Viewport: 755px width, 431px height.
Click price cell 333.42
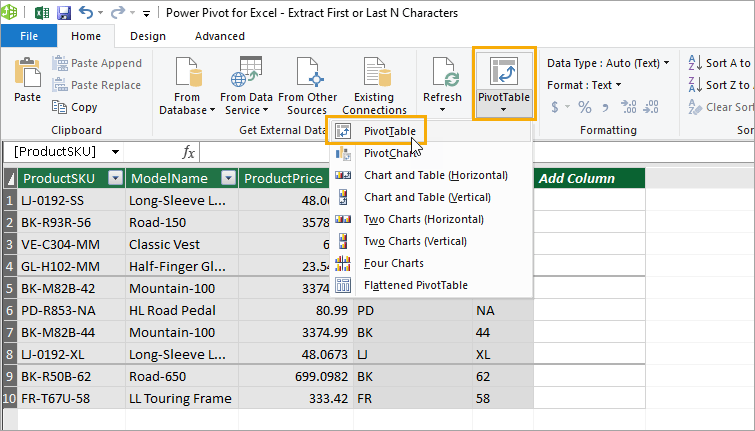pos(296,399)
